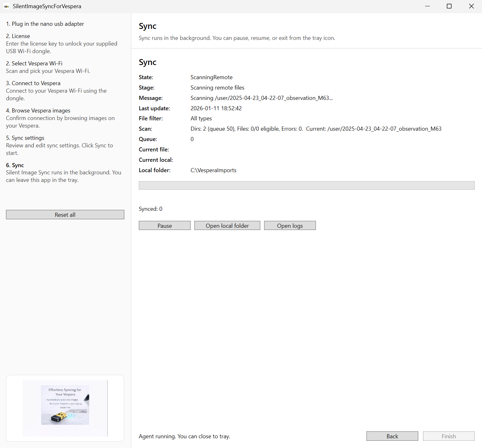
Task: Click the Scan line 'Dirs: 2 (queue 50)'
Action: [316, 129]
